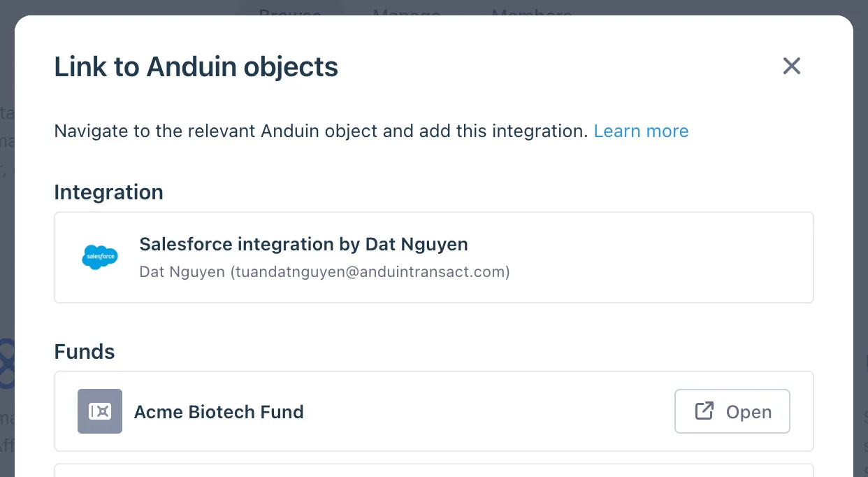
Task: Click the Acme Biotech Fund icon
Action: 100,411
